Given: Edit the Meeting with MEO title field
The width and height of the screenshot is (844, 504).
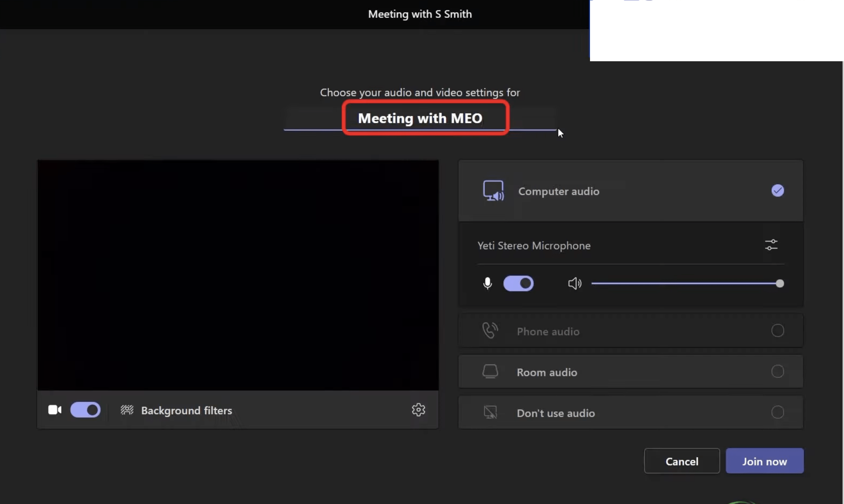Looking at the screenshot, I should (420, 118).
